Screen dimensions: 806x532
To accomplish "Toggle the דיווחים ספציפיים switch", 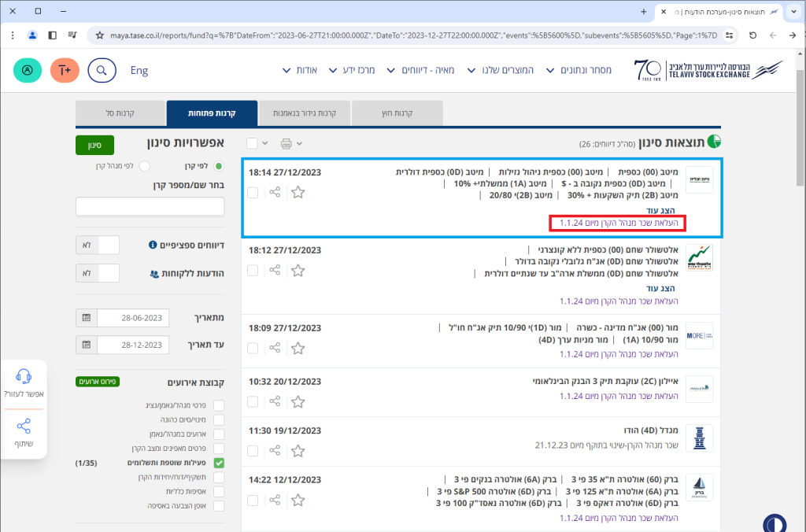I will 98,245.
